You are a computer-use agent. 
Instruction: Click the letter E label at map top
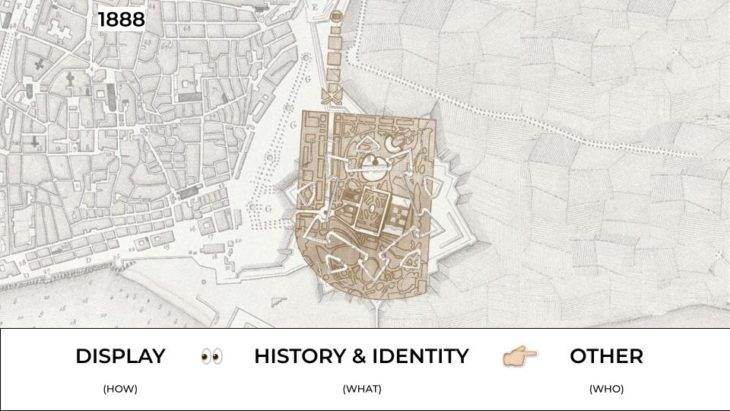coord(315,7)
